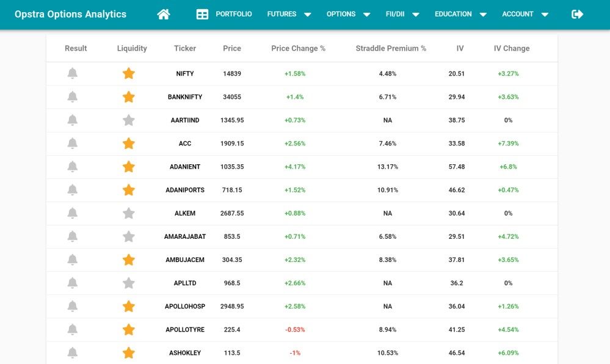
Task: Toggle the grey star for ALKEM
Action: (128, 213)
